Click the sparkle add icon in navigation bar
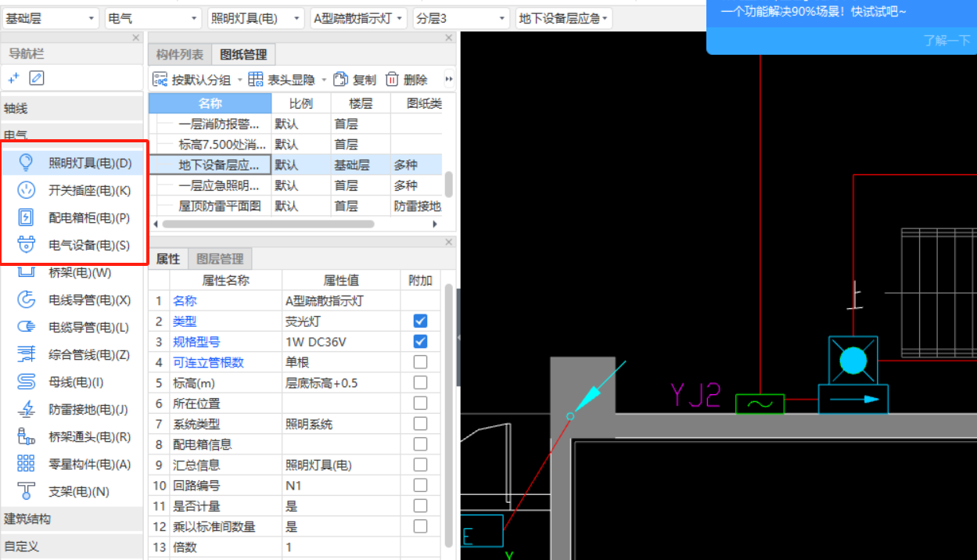 [13, 78]
